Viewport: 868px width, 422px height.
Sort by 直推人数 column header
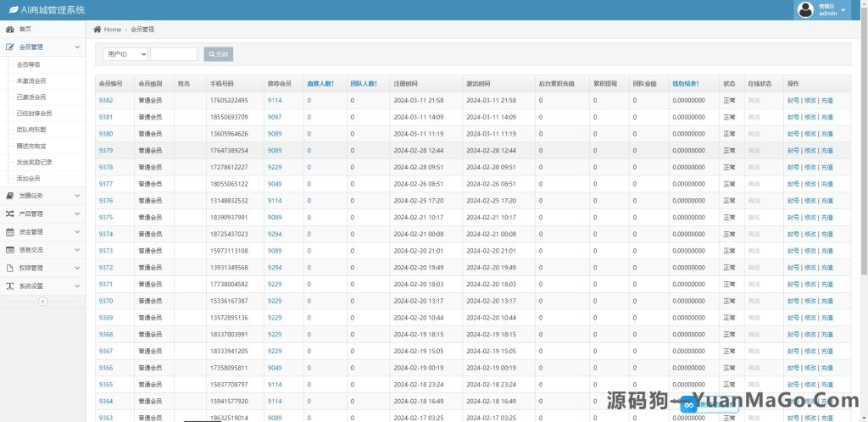coord(320,84)
